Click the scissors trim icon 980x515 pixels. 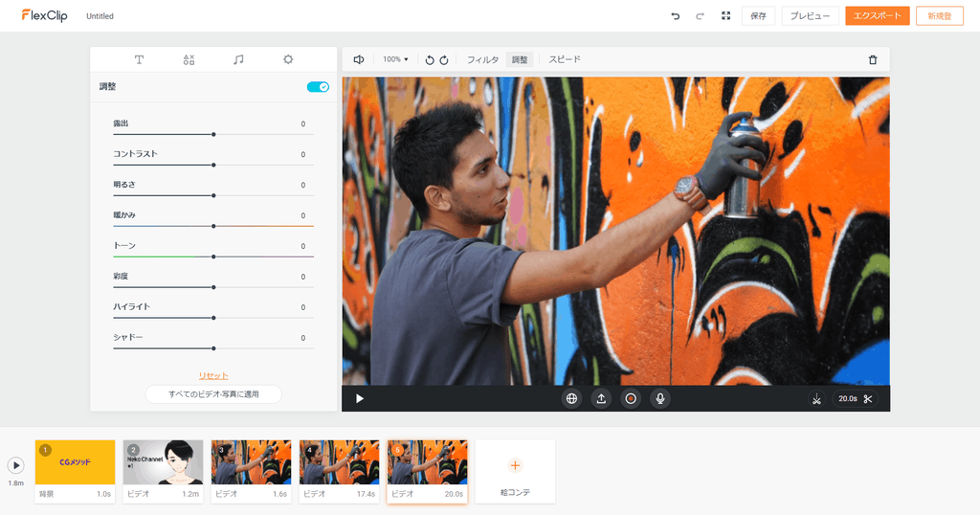coord(867,398)
